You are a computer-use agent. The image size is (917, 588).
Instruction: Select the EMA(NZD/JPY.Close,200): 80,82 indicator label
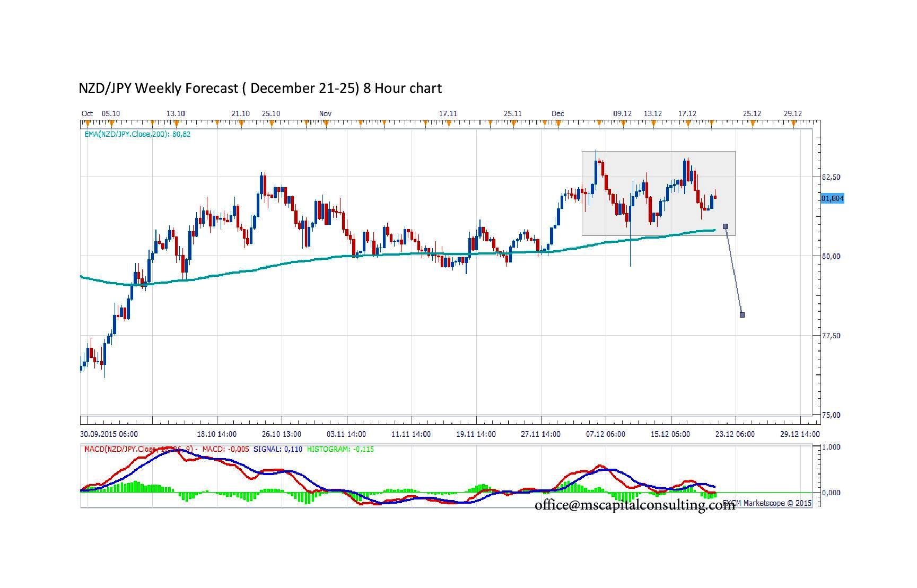[137, 134]
